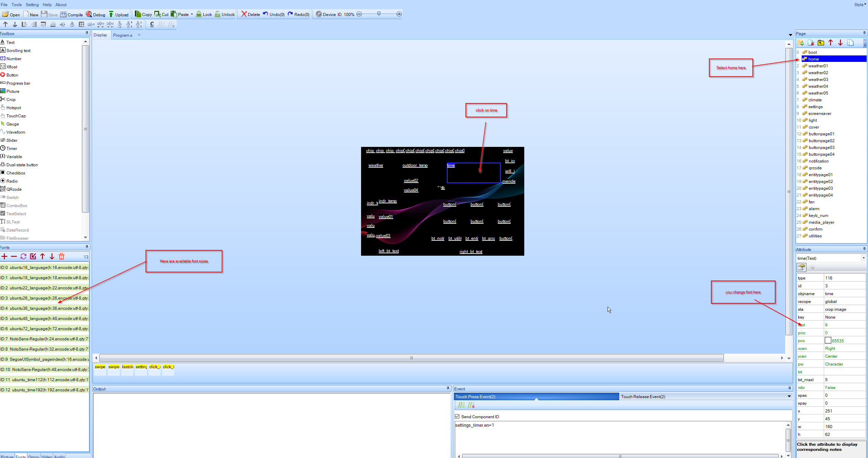Viewport: 868px width, 458px height.
Task: Open the Paste dropdown arrow
Action: pyautogui.click(x=192, y=14)
